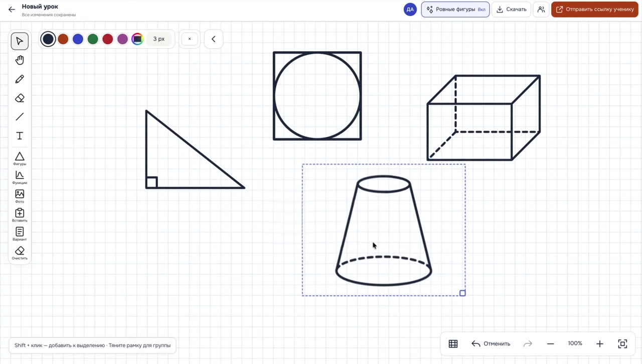Open the Фигуры shapes tool

20,158
